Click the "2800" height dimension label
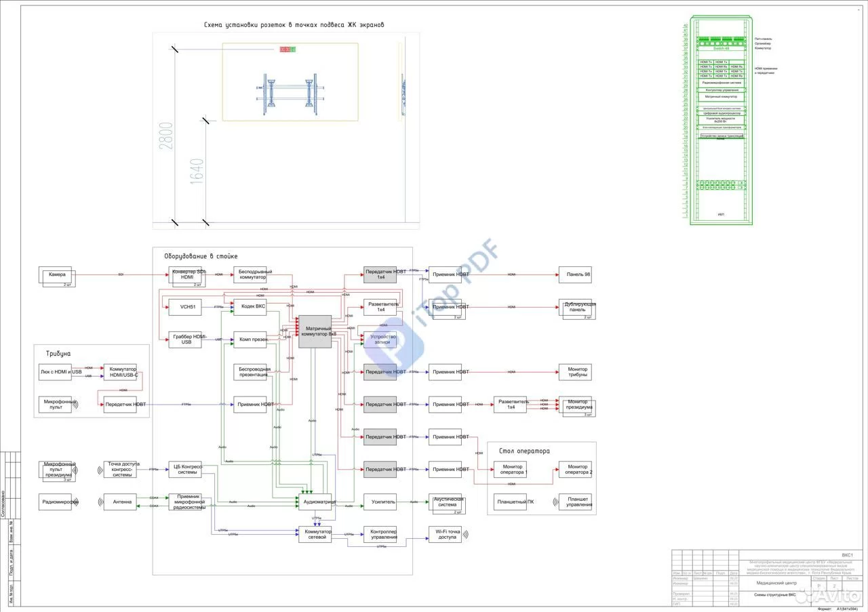The image size is (868, 612). click(x=166, y=136)
